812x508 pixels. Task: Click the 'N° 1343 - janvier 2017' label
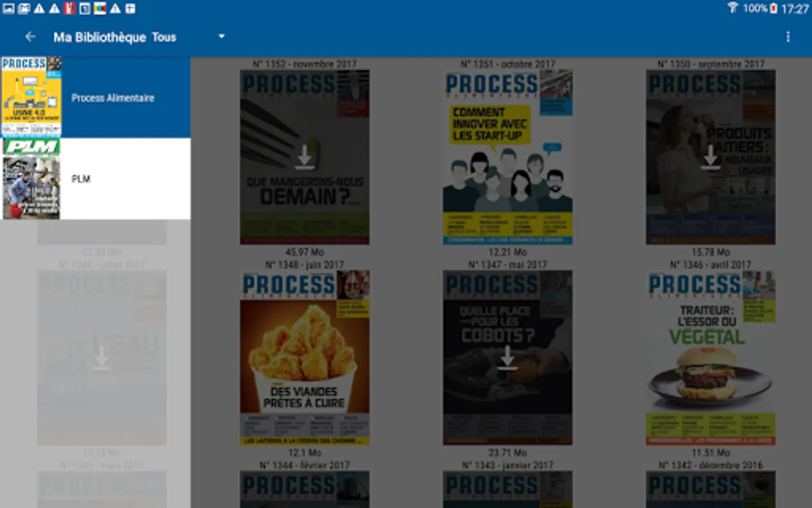(507, 465)
